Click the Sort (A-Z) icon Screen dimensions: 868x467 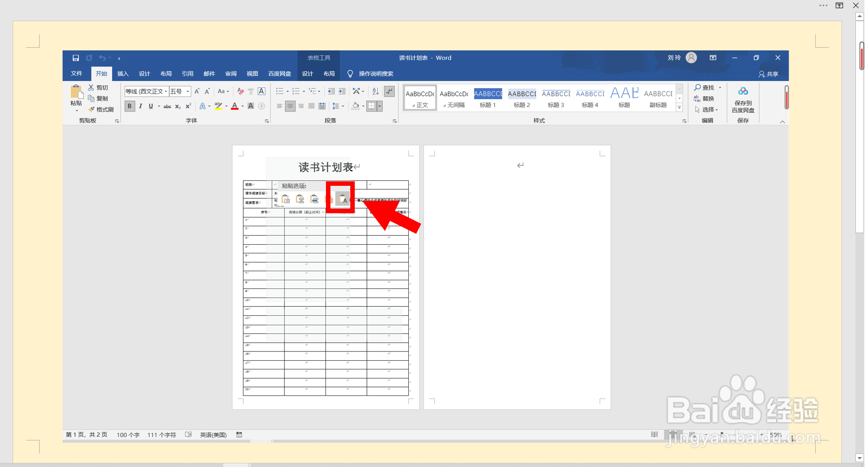[375, 91]
